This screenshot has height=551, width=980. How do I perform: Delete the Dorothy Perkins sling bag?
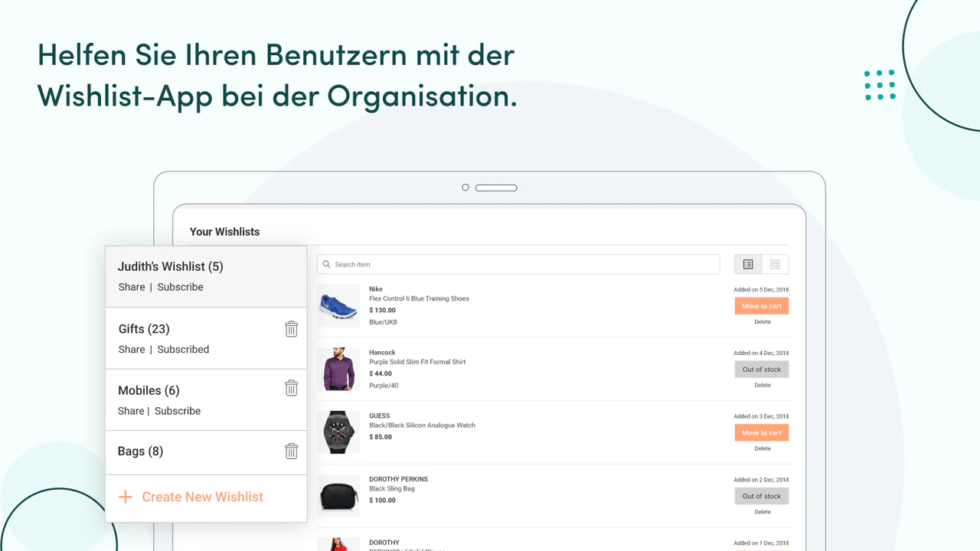pyautogui.click(x=763, y=512)
